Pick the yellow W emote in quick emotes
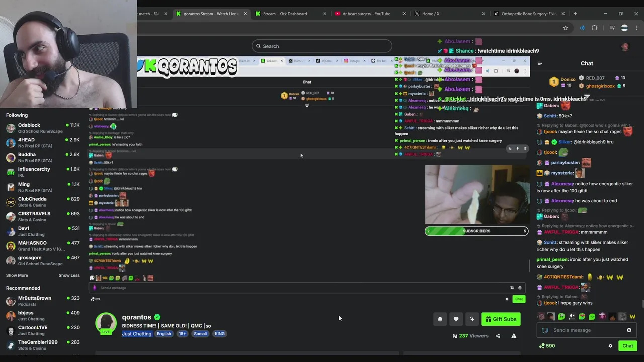 632,317
